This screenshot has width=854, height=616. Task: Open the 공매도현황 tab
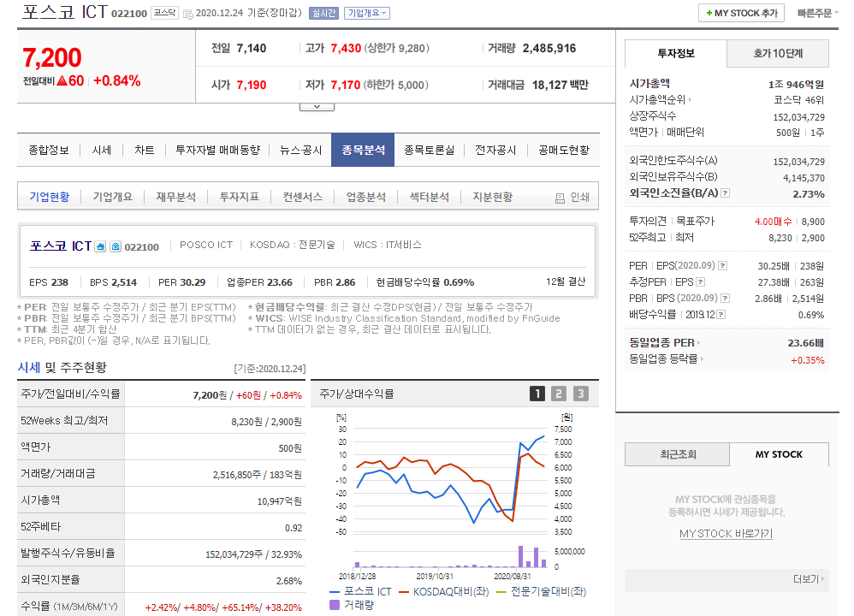[564, 151]
